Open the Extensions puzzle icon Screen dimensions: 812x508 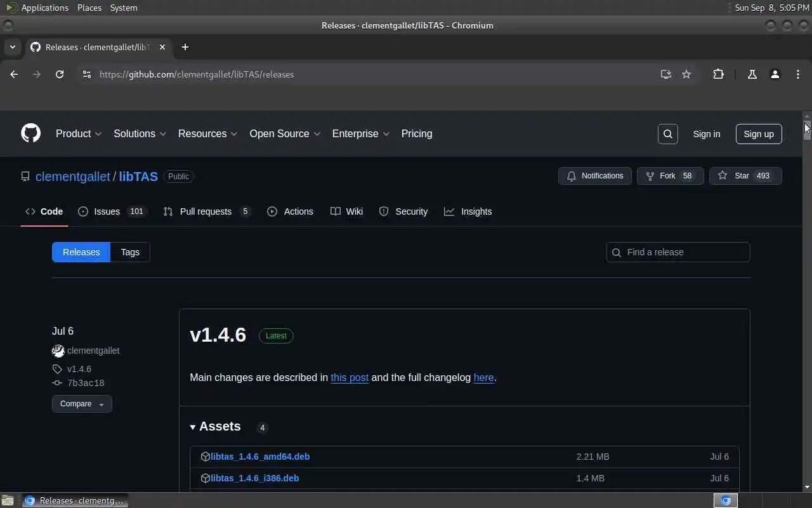[x=718, y=74]
